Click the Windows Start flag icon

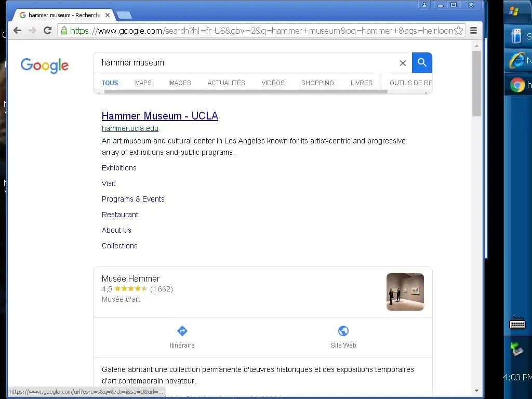[514, 11]
